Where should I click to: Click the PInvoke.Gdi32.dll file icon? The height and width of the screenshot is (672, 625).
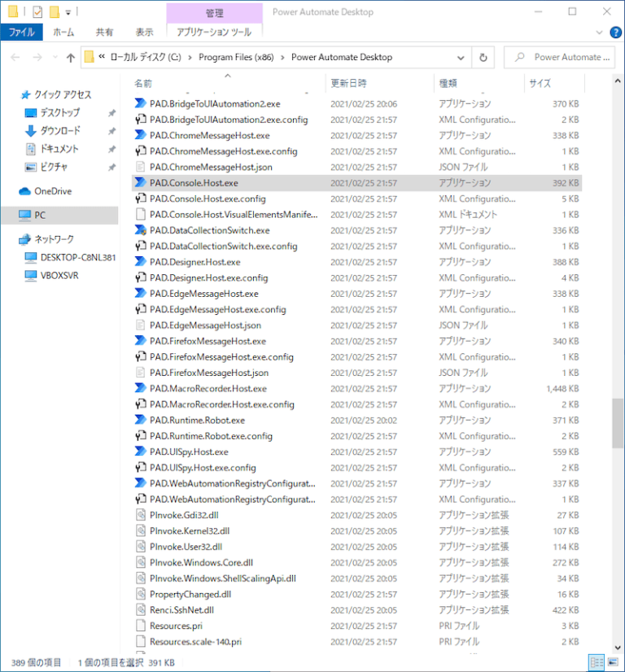click(140, 516)
